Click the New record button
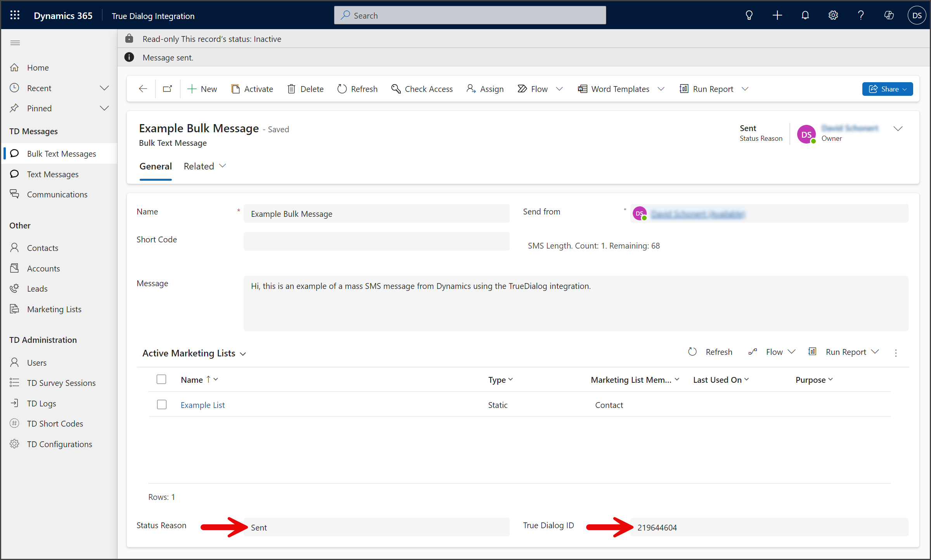 point(202,89)
